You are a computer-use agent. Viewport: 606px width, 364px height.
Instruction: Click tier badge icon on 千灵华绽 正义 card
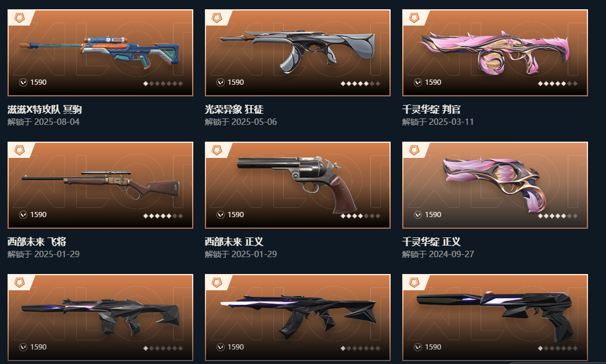coord(414,150)
